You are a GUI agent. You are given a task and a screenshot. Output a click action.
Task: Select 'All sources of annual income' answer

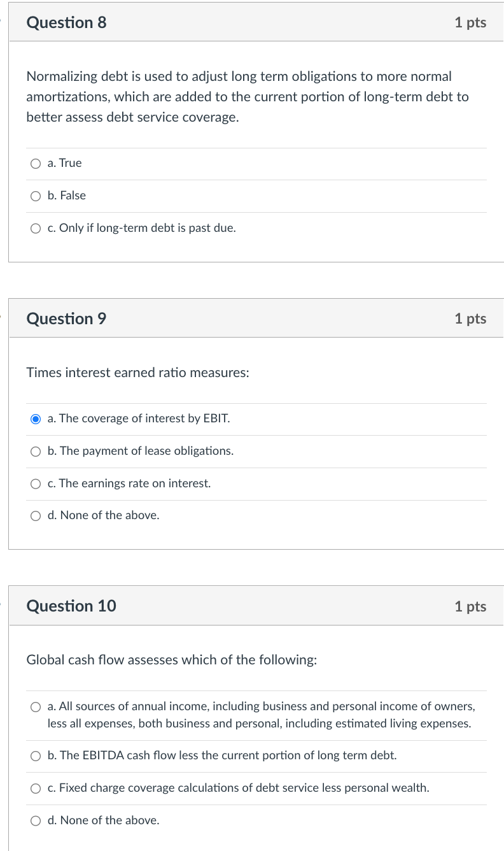[x=36, y=706]
